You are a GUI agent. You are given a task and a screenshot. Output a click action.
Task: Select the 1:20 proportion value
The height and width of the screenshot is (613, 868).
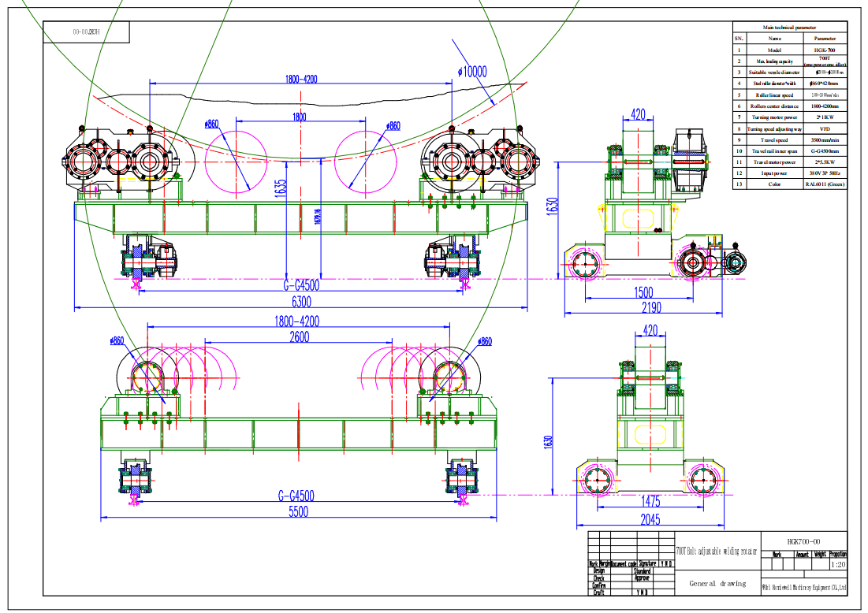[839, 565]
